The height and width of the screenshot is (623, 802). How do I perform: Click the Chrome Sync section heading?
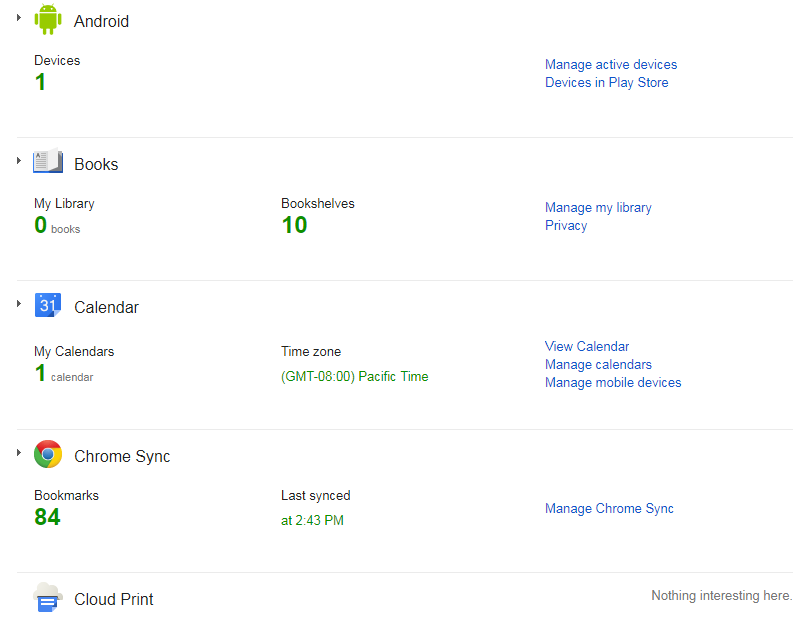pyautogui.click(x=122, y=456)
